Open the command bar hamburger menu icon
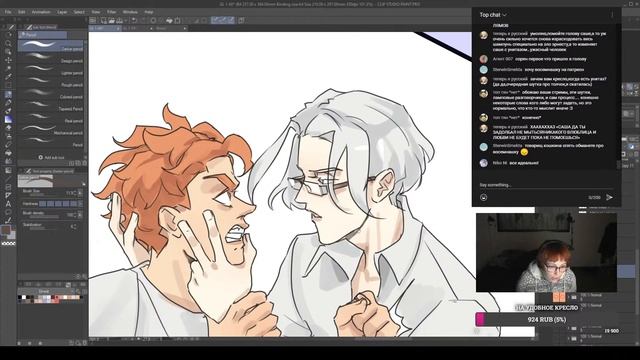This screenshot has width=640, height=360. click(x=93, y=20)
